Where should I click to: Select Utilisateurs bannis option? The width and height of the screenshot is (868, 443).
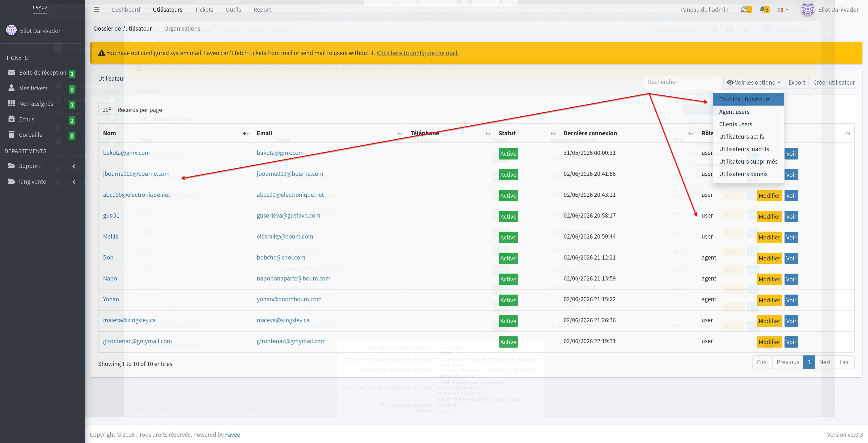[748, 174]
